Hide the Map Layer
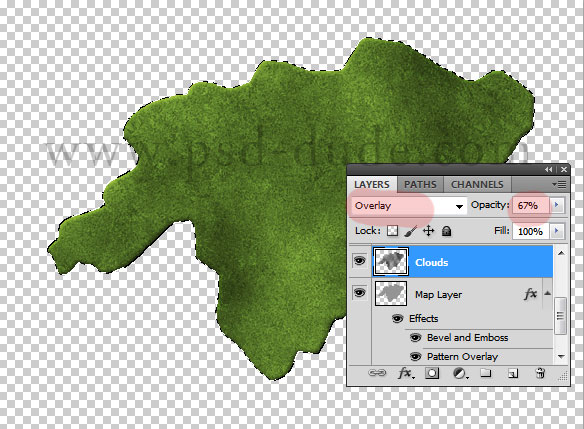This screenshot has width=584, height=429. [x=359, y=293]
